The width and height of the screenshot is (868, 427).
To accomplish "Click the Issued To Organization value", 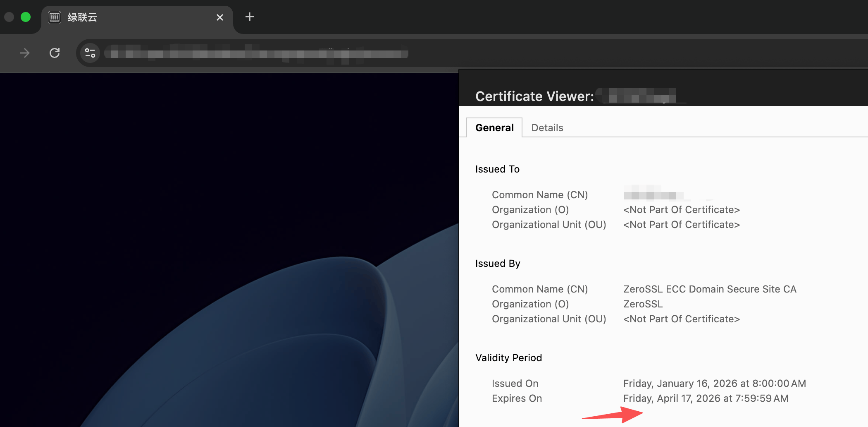I will point(681,210).
